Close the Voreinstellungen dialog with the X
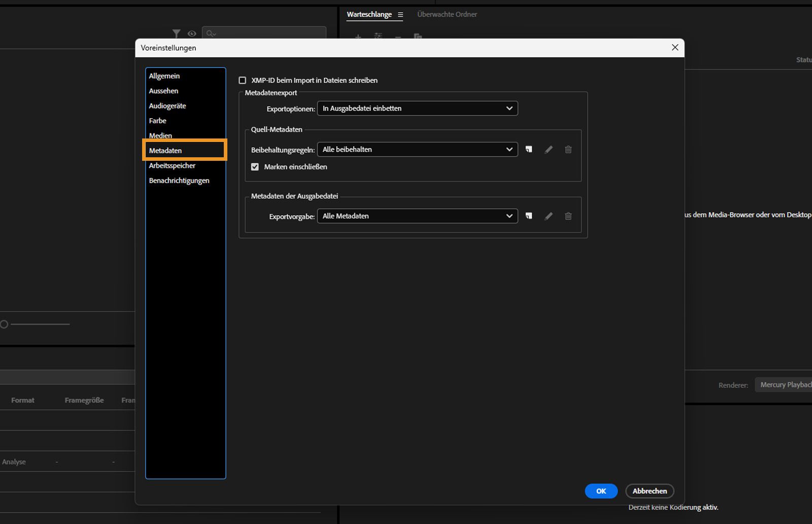 tap(675, 47)
